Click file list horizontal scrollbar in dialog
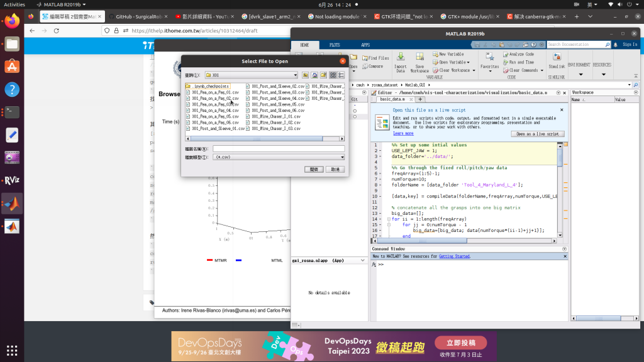Image resolution: width=644 pixels, height=362 pixels. coord(257,139)
